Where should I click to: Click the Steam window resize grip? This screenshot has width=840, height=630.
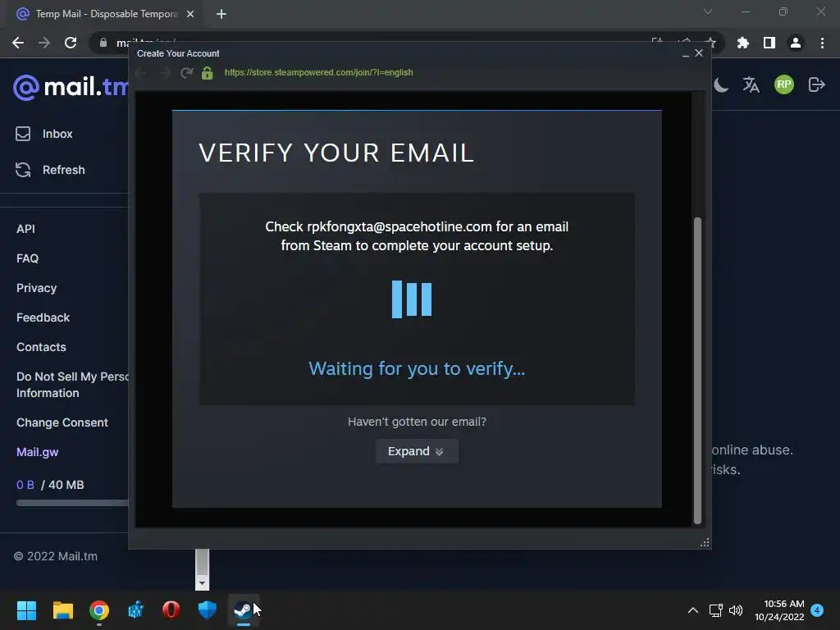(705, 543)
